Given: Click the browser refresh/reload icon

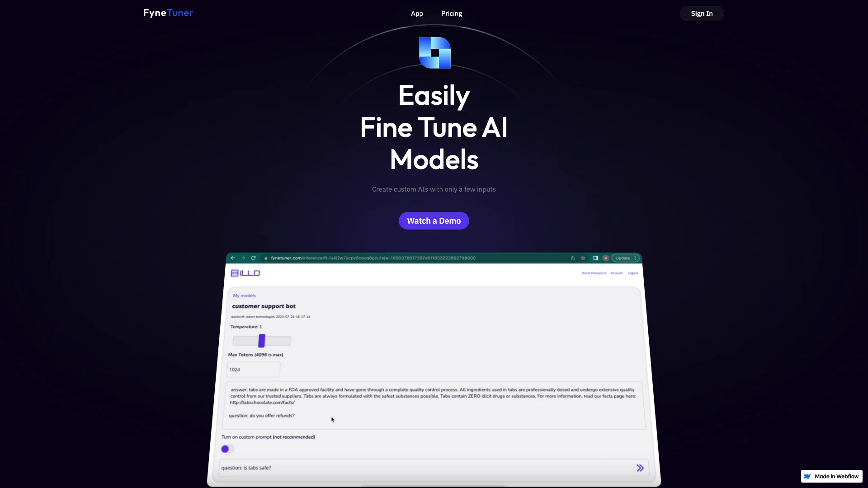Looking at the screenshot, I should (x=252, y=258).
